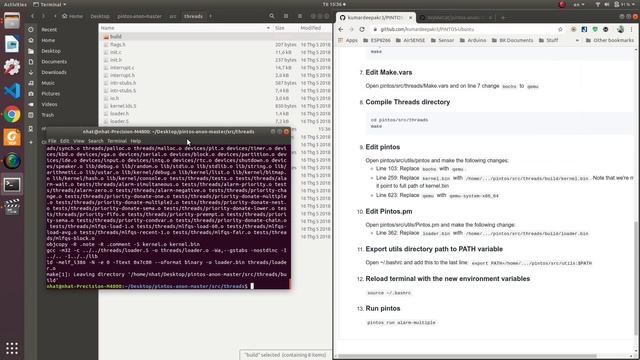Screen dimensions: 640x360
Task: Select interrupt.c in file list
Action: click(x=215, y=68)
